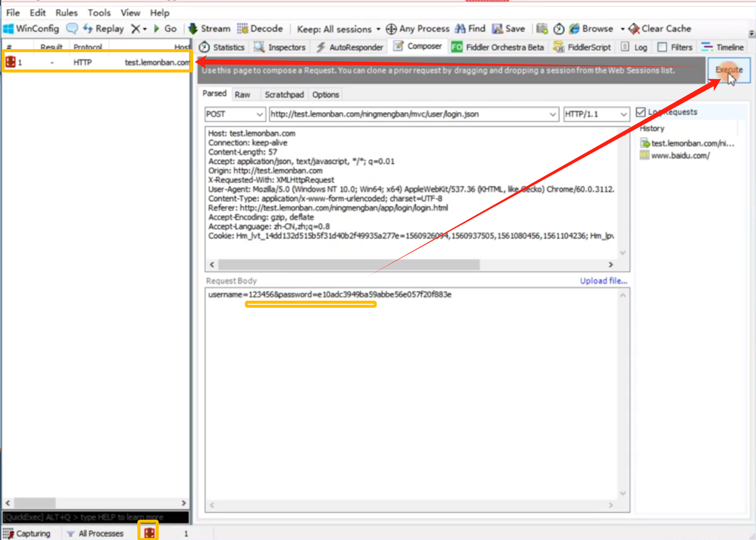Select the Options sub-tab
The width and height of the screenshot is (756, 540).
[x=326, y=95]
